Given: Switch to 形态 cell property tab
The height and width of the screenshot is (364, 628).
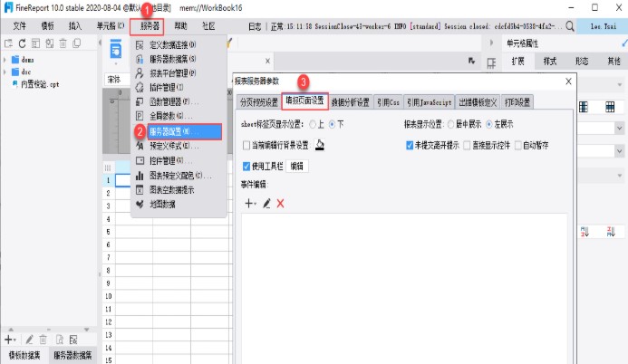Looking at the screenshot, I should click(582, 62).
